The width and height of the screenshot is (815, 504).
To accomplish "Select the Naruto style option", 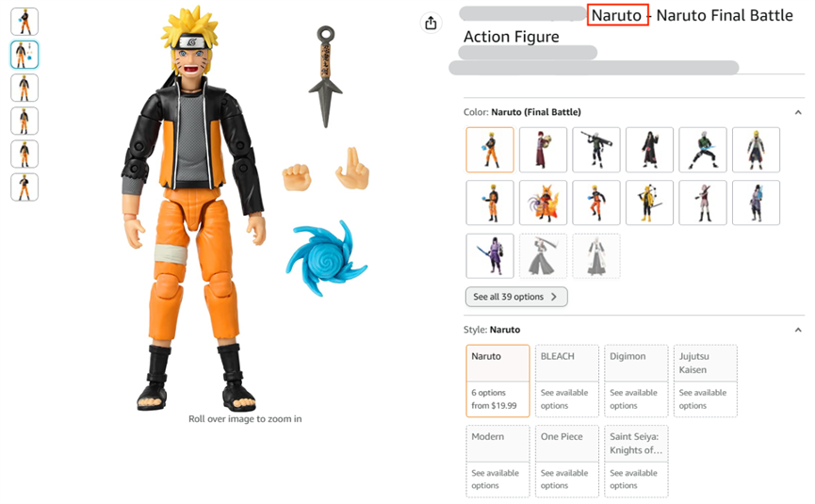I will (x=497, y=381).
